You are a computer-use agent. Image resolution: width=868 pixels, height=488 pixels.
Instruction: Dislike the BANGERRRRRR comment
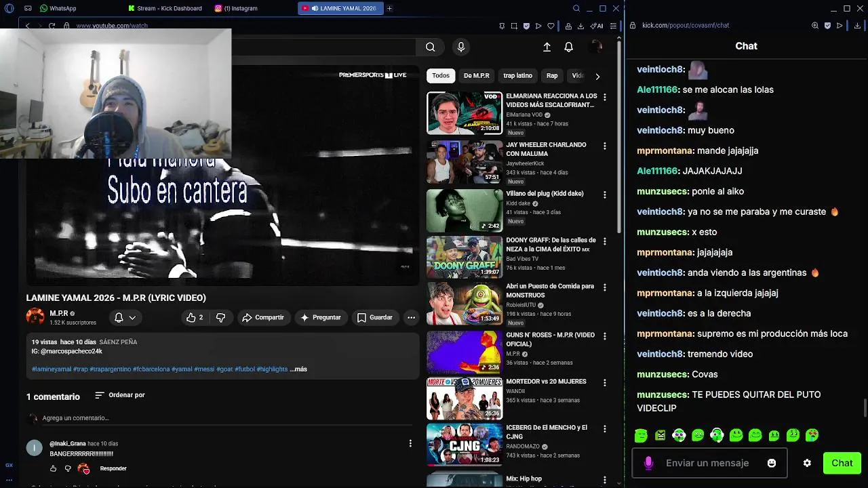point(68,468)
